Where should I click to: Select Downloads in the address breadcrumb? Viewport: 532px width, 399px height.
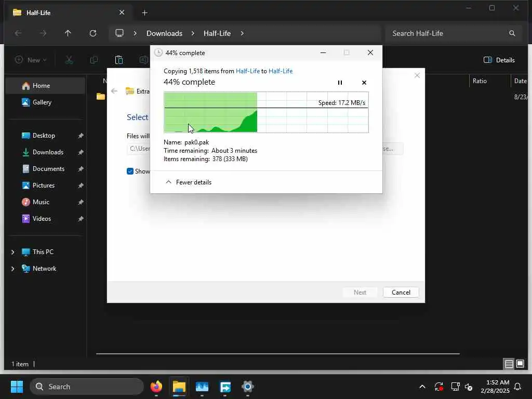(164, 33)
